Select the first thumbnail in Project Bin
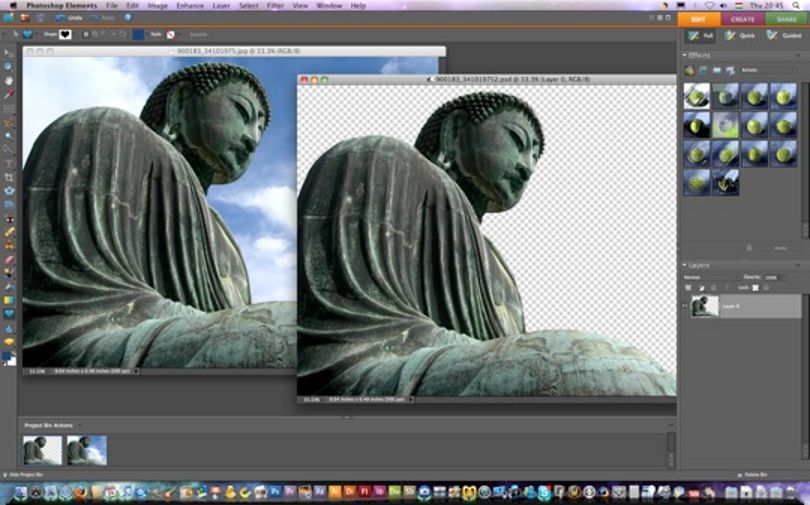The width and height of the screenshot is (810, 505). point(42,450)
